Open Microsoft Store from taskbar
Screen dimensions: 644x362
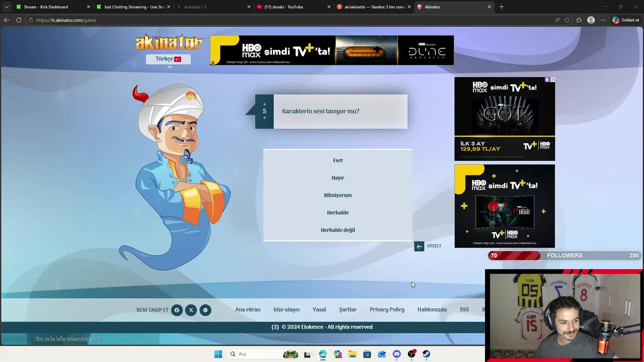click(x=367, y=354)
